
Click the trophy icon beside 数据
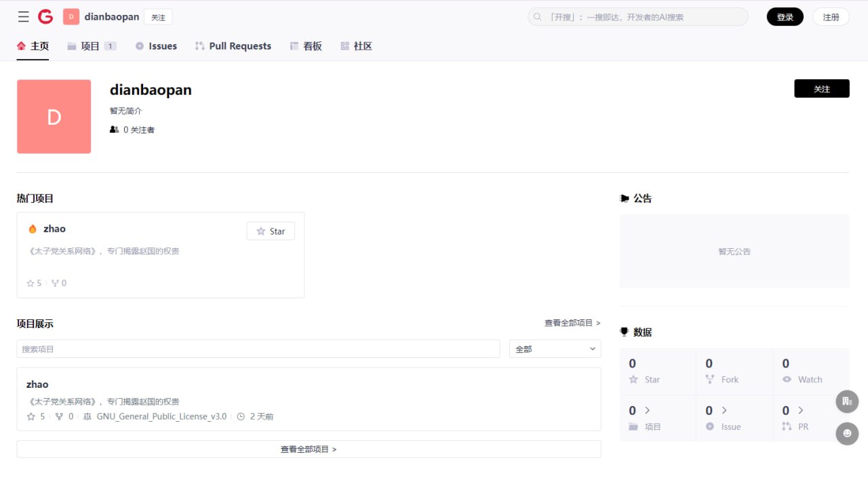tap(625, 332)
